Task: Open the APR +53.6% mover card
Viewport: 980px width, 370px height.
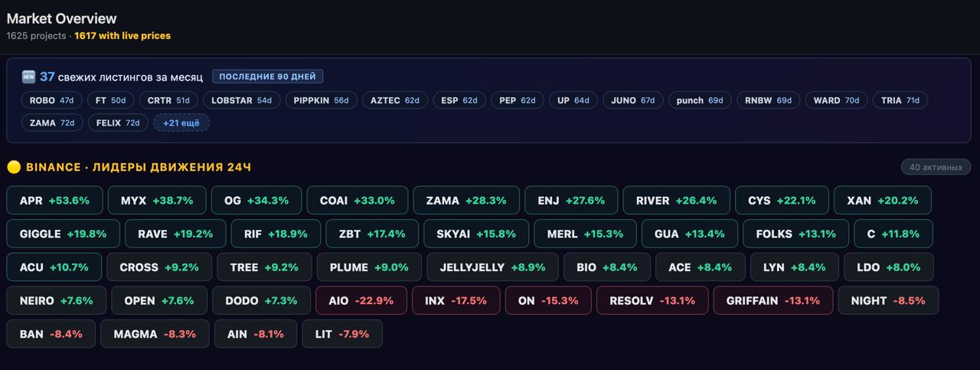Action: 54,201
